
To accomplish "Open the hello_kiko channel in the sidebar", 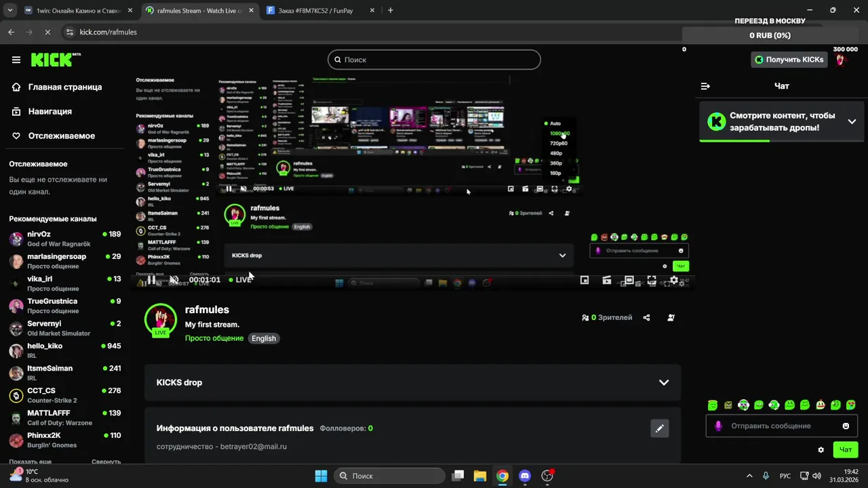I will click(x=64, y=350).
